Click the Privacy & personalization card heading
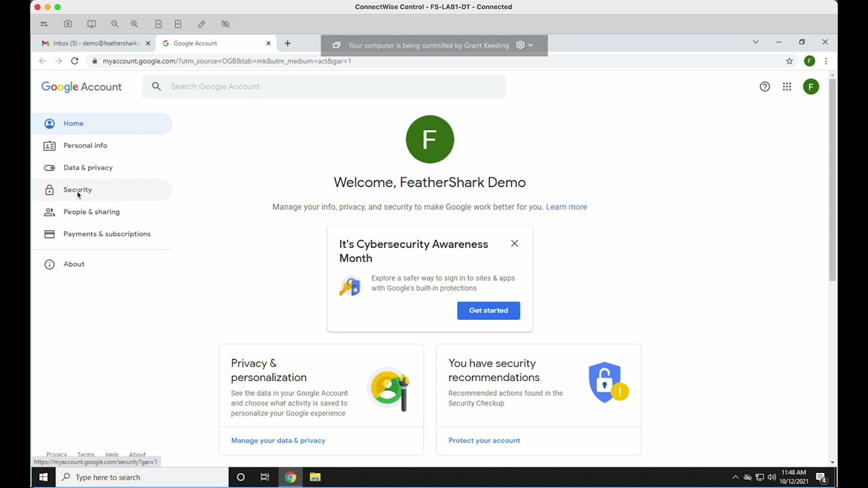 point(269,370)
